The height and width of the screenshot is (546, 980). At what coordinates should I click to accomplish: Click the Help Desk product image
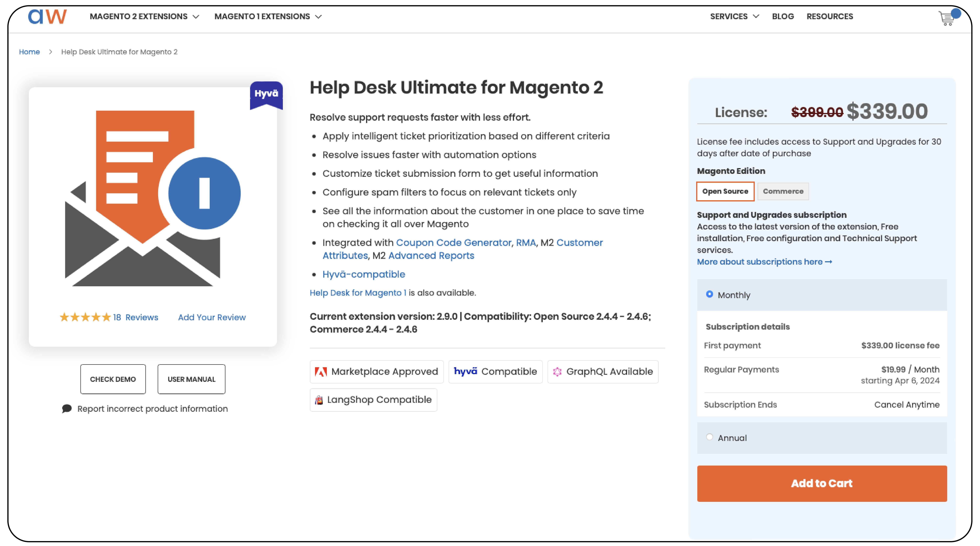pos(153,198)
